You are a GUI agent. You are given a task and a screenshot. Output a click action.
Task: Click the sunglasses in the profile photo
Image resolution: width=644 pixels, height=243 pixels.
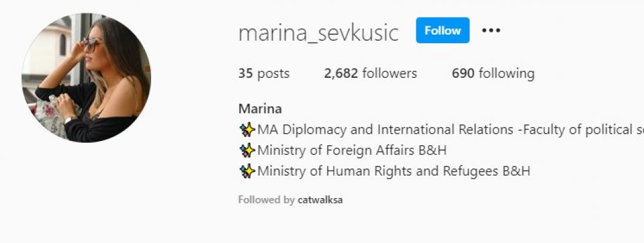click(91, 43)
